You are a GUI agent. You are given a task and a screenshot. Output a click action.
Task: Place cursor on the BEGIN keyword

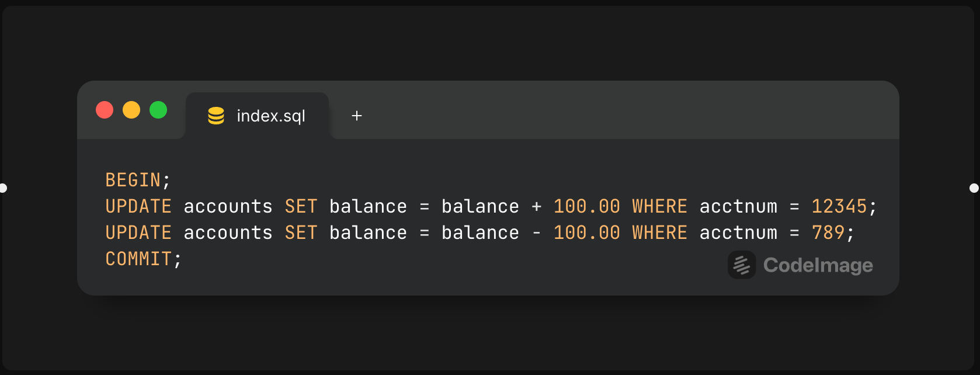click(x=133, y=180)
